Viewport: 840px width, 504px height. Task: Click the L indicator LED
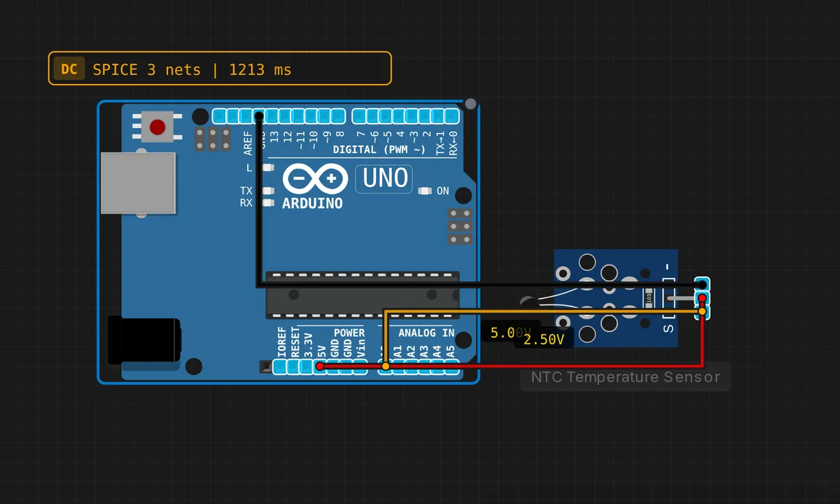[x=267, y=168]
